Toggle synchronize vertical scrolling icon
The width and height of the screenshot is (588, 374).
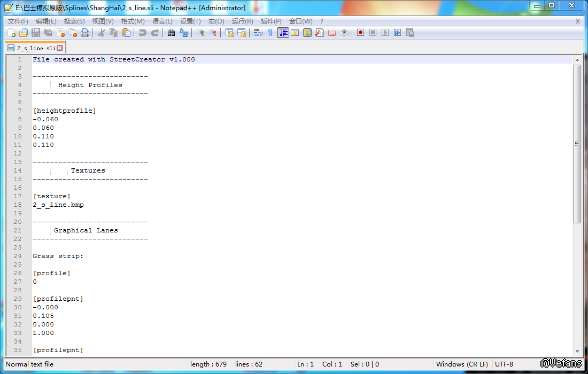(x=229, y=33)
